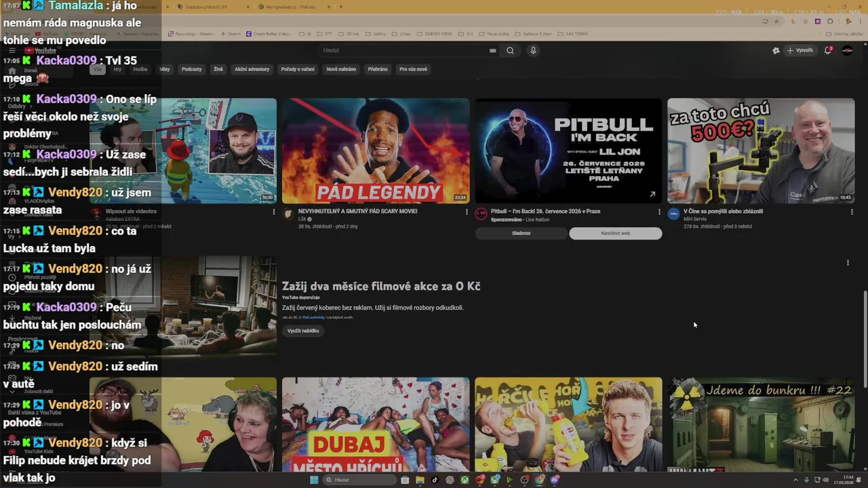Switch to the Herniprekady.cz browser tab
Image resolution: width=868 pixels, height=488 pixels.
[294, 7]
